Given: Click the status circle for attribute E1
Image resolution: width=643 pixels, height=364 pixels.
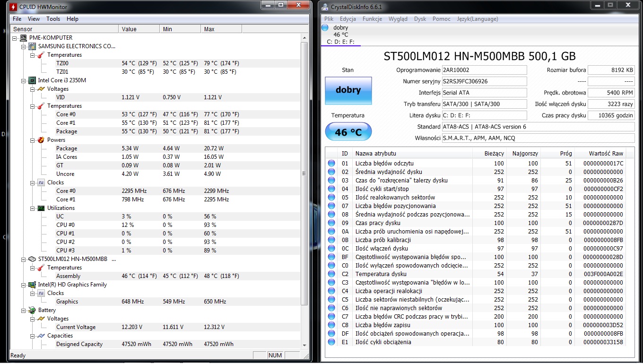Looking at the screenshot, I should [x=331, y=342].
